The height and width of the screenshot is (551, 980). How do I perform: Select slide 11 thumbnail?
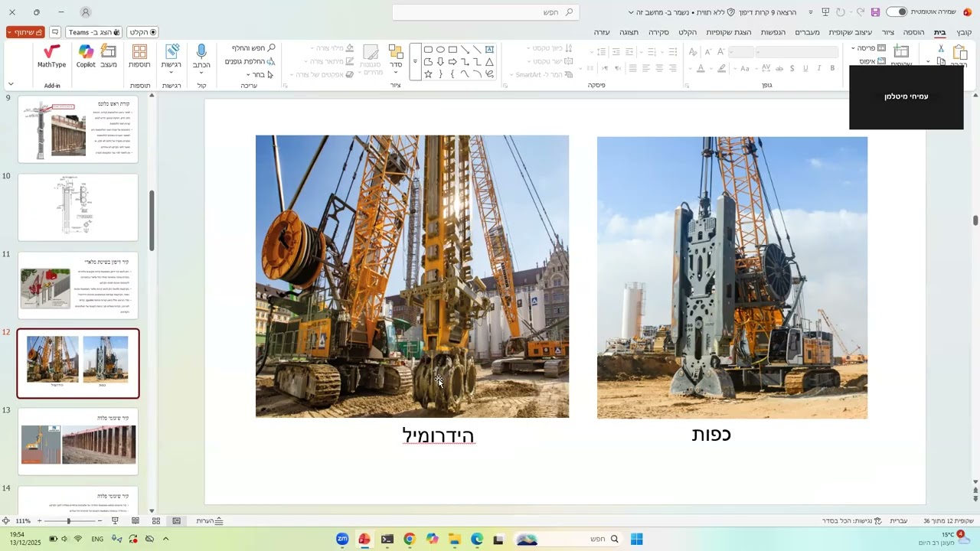78,285
